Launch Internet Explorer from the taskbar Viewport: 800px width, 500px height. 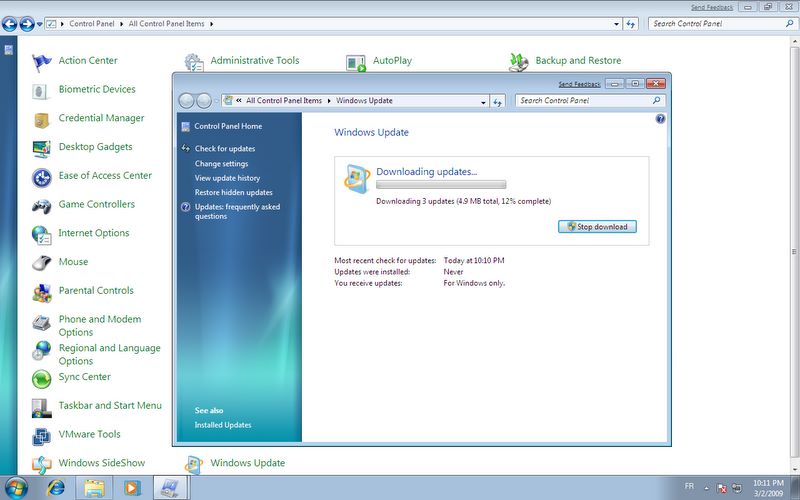coord(55,488)
